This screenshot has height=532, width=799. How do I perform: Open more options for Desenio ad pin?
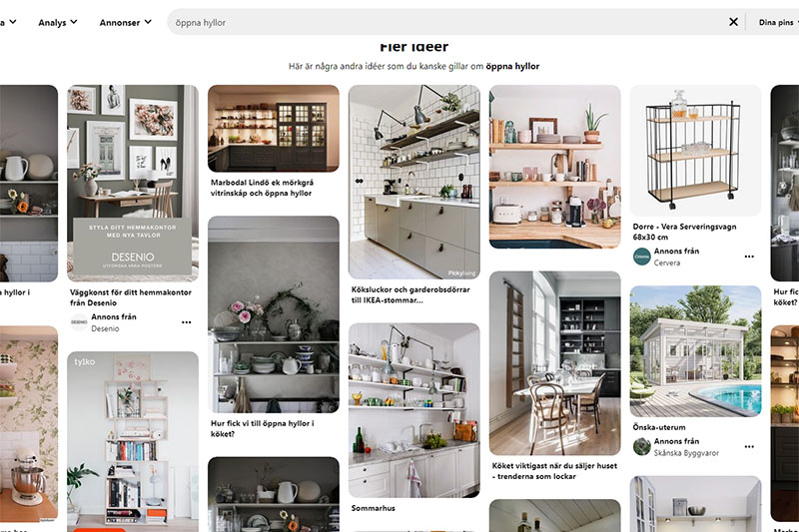(187, 322)
